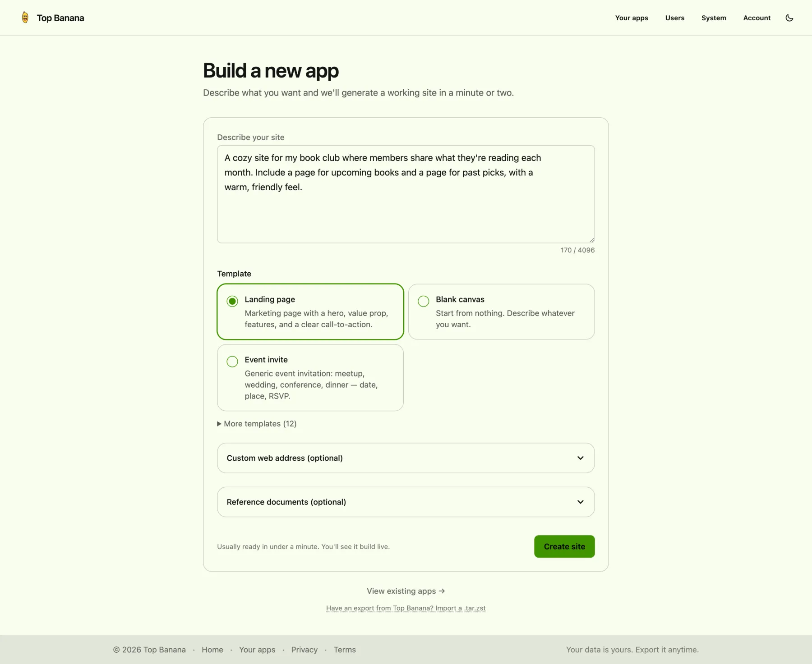The width and height of the screenshot is (812, 664).
Task: Click the Top Banana brand name
Action: click(60, 18)
